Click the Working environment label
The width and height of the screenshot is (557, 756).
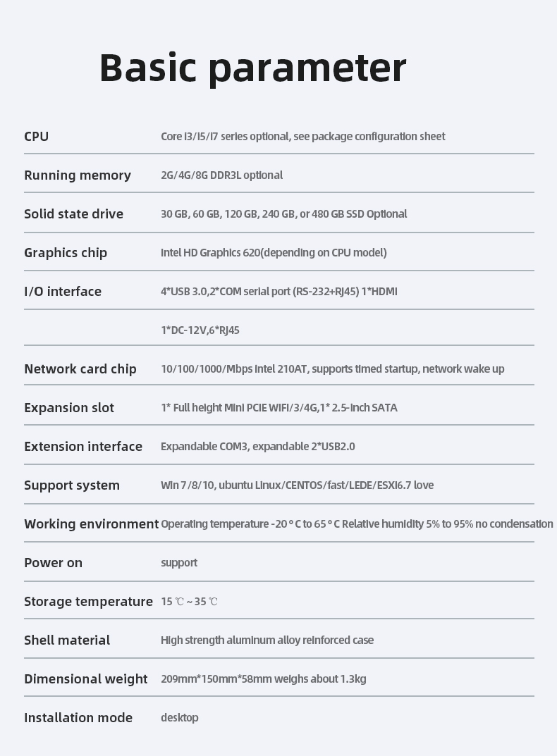91,523
